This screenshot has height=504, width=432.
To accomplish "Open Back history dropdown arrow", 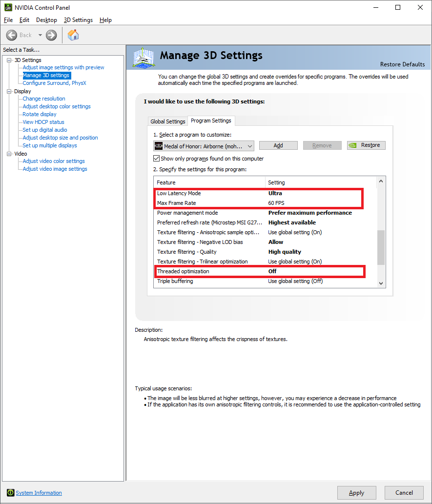I will click(40, 35).
